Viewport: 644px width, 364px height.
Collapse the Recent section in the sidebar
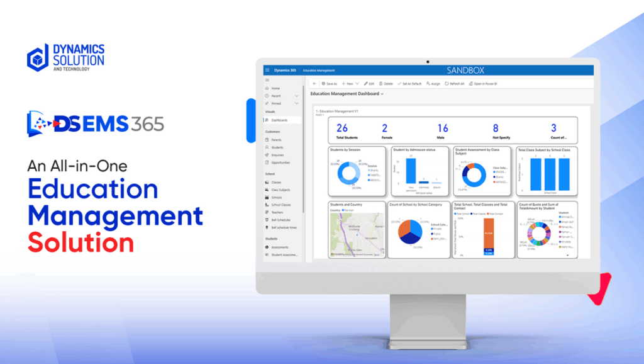point(297,96)
